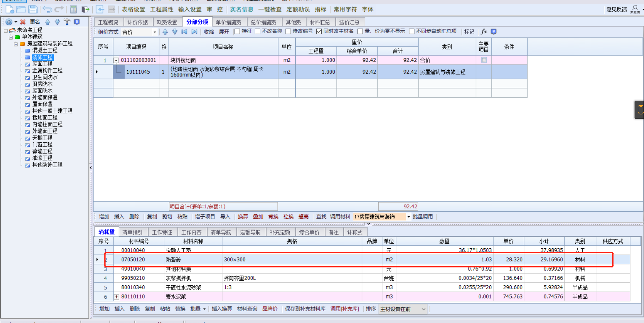Delete tree node with red X icon
Viewport: 644px width, 323px height.
click(23, 22)
